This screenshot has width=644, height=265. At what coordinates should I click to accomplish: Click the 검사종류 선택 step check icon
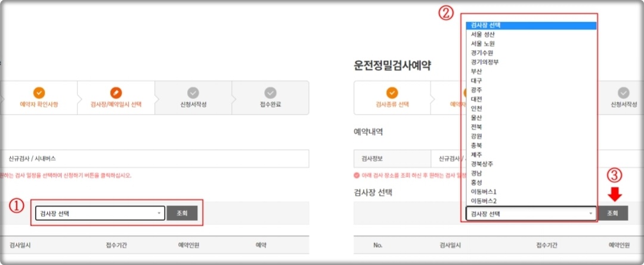(x=392, y=93)
